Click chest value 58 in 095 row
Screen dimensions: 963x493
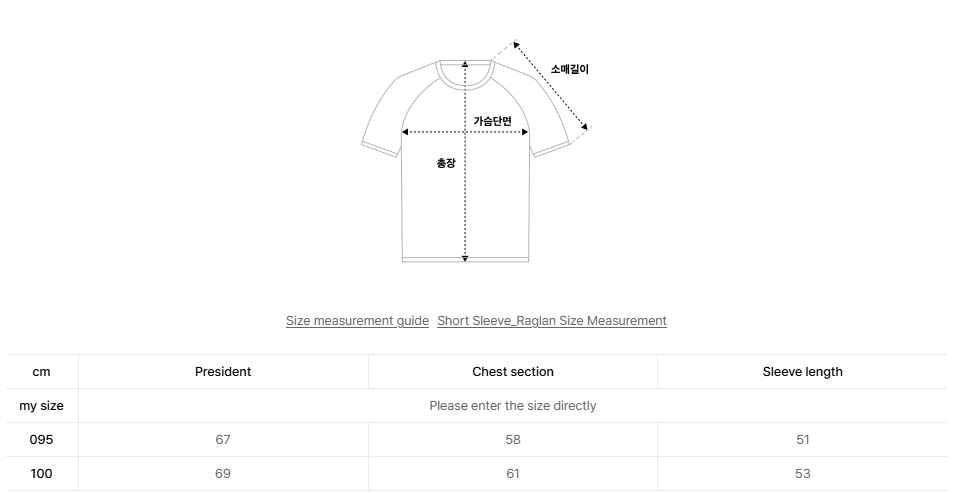tap(512, 440)
